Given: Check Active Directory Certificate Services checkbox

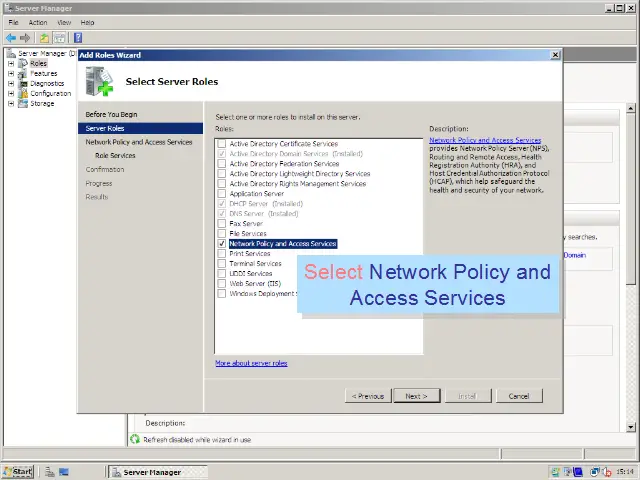Looking at the screenshot, I should 221,144.
